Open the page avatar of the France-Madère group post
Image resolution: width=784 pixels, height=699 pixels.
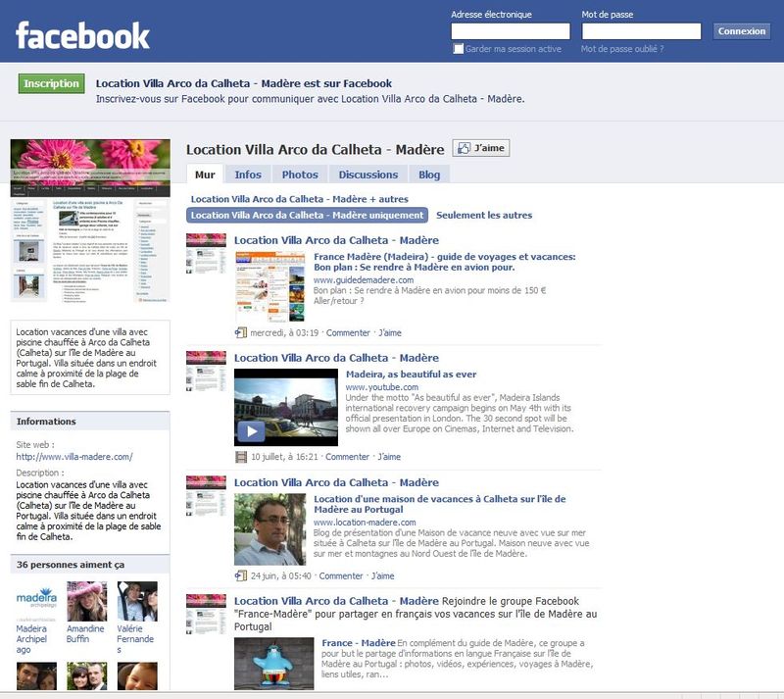(x=206, y=614)
